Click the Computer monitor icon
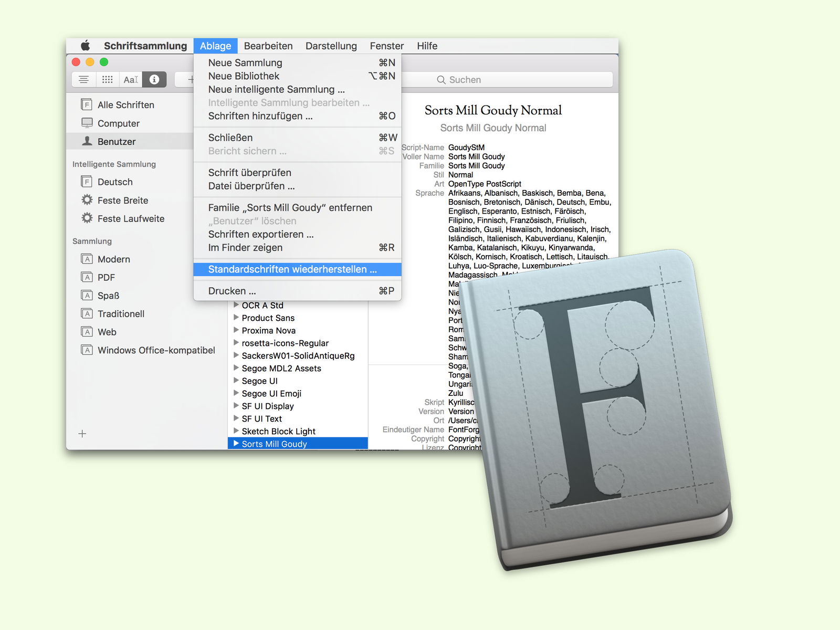 coord(87,123)
